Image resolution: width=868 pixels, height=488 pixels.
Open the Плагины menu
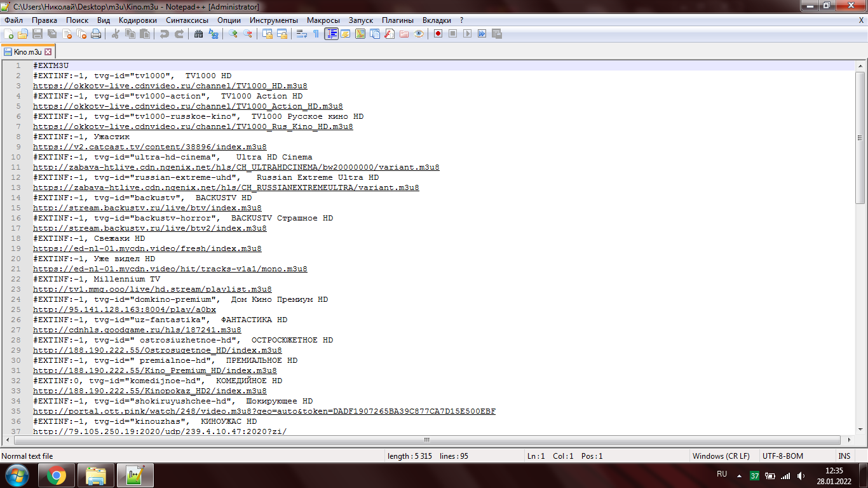[x=398, y=20]
